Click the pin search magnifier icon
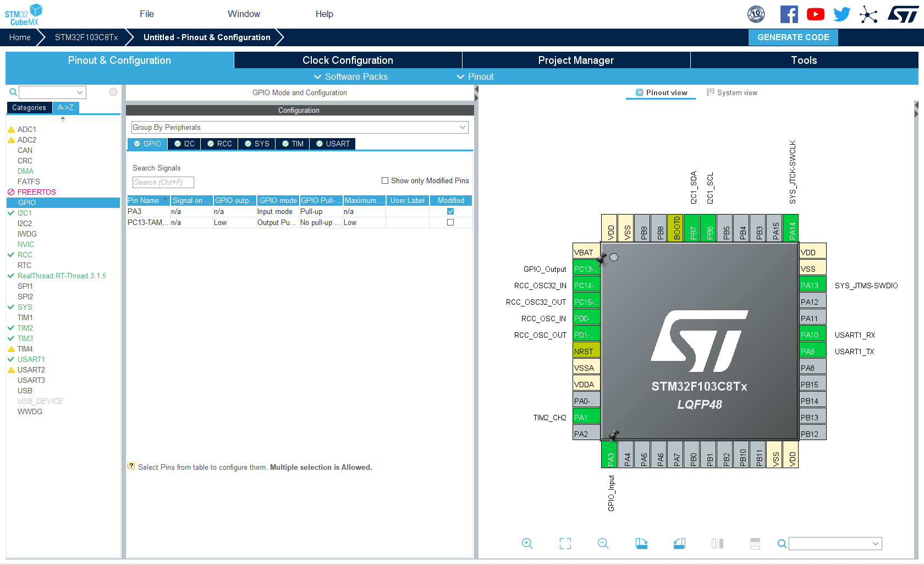924x565 pixels. (x=782, y=544)
